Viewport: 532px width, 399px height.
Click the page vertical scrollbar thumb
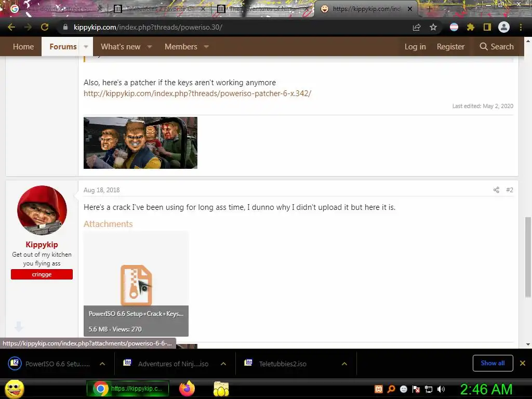[x=528, y=258]
